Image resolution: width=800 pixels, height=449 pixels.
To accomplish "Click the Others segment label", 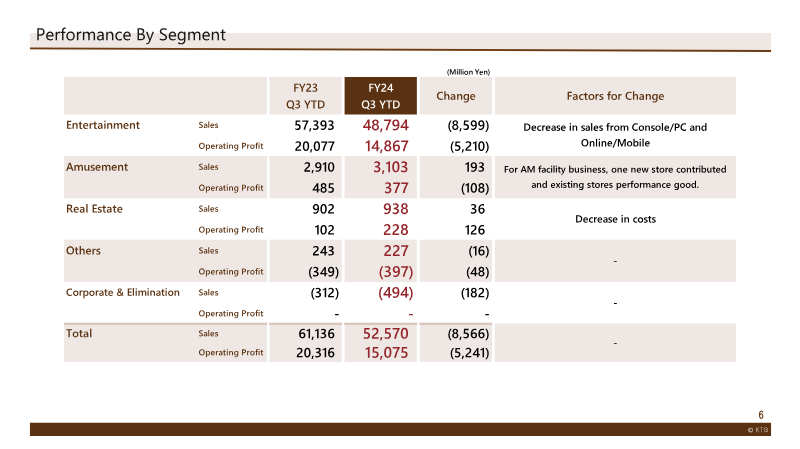I will point(83,251).
